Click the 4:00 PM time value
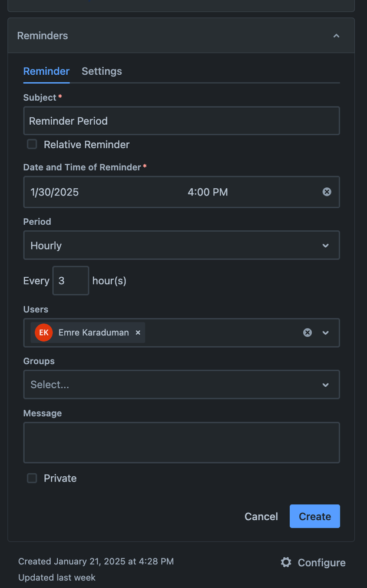This screenshot has height=588, width=367. pos(208,192)
